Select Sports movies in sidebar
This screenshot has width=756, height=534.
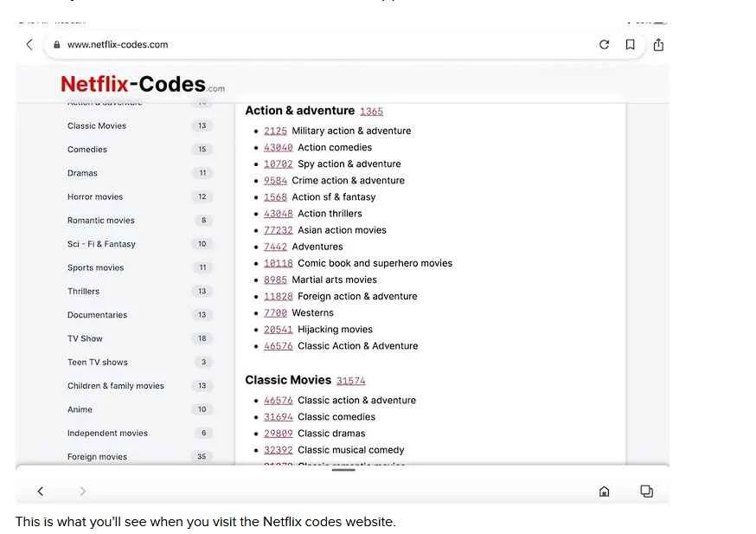95,267
